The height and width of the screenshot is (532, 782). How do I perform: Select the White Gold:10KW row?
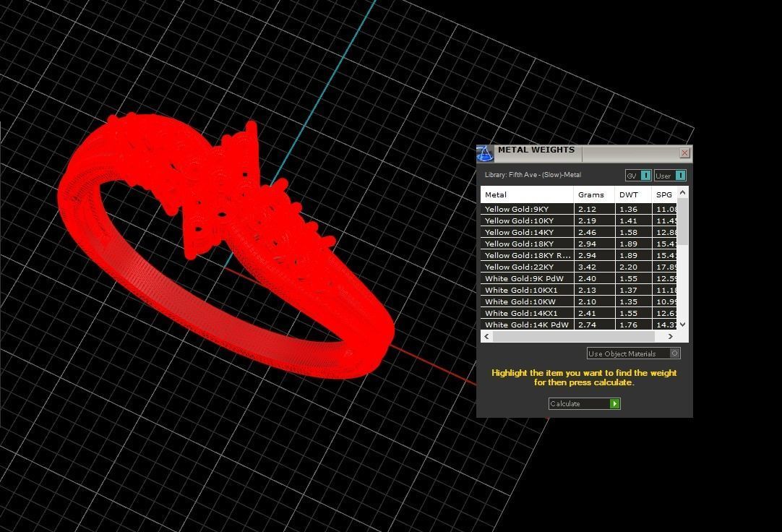pos(579,301)
